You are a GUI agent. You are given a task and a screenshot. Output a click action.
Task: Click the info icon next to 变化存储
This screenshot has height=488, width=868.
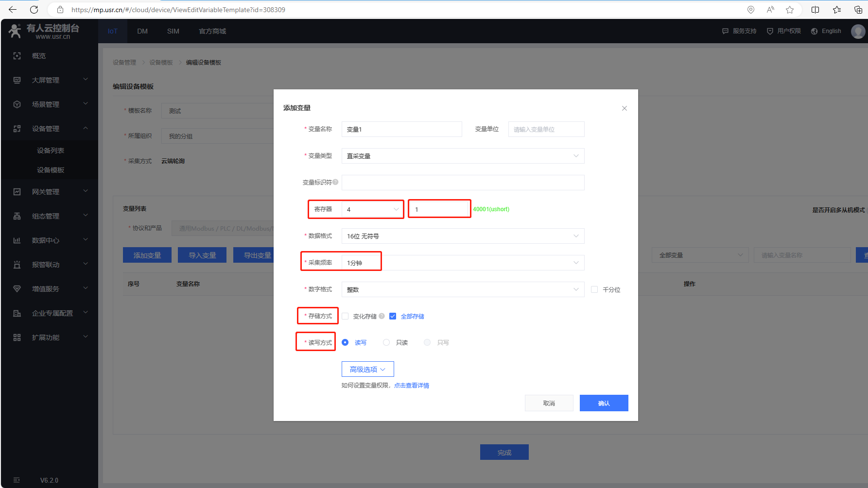382,316
